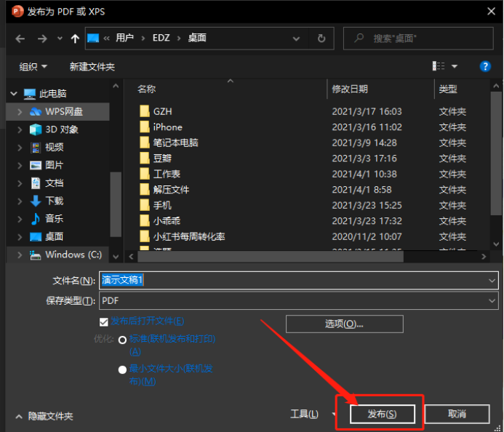
Task: Expand the WPS网盘 node
Action: click(x=20, y=111)
